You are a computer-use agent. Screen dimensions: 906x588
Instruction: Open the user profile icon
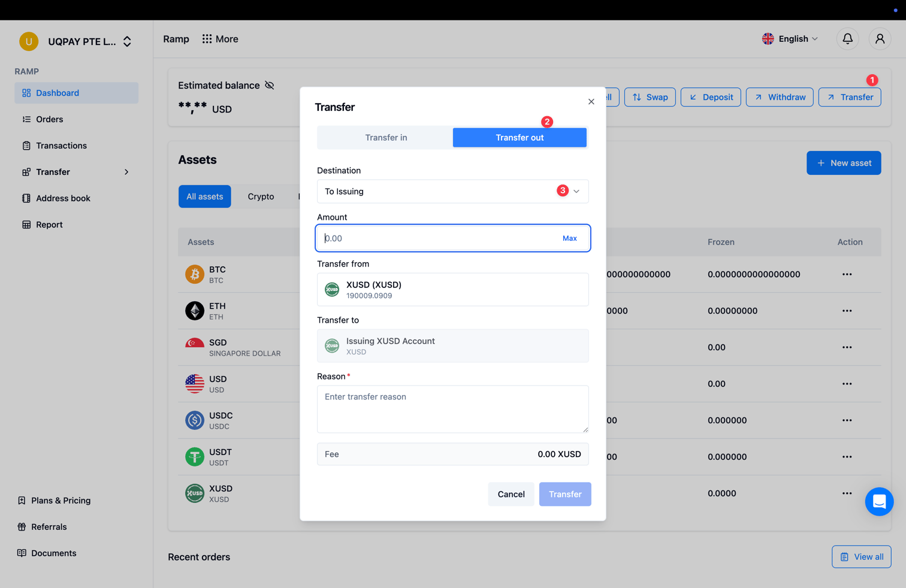(880, 39)
